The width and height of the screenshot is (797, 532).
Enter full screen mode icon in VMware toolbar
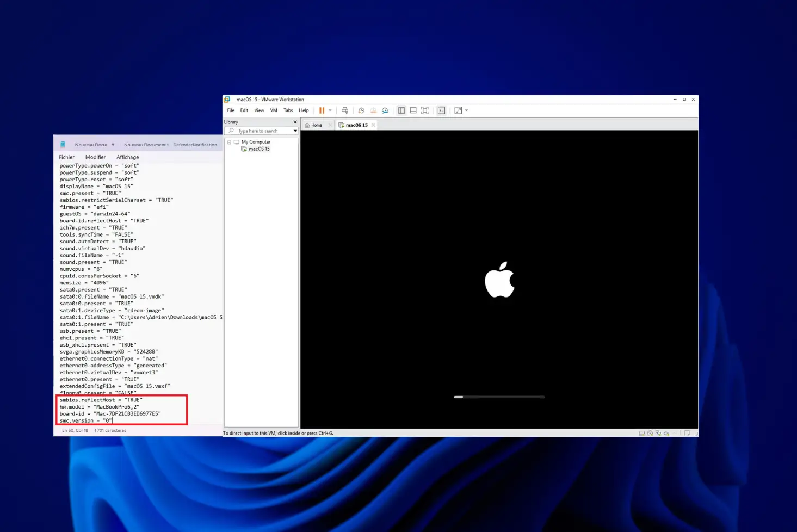(x=425, y=110)
